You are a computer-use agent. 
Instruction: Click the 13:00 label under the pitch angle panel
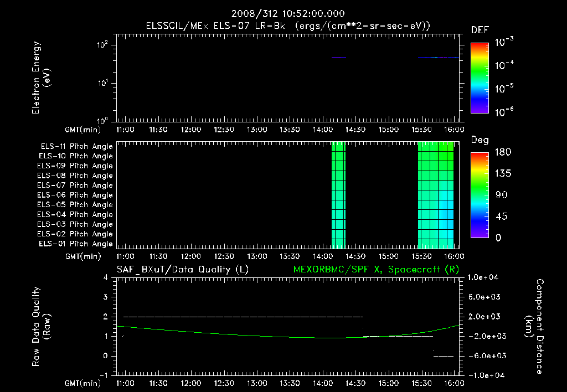pyautogui.click(x=257, y=257)
